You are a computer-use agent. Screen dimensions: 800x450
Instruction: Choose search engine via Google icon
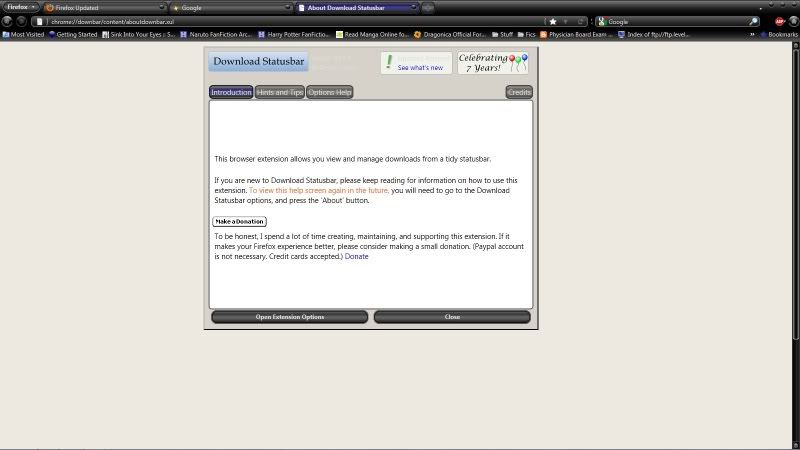pos(602,21)
